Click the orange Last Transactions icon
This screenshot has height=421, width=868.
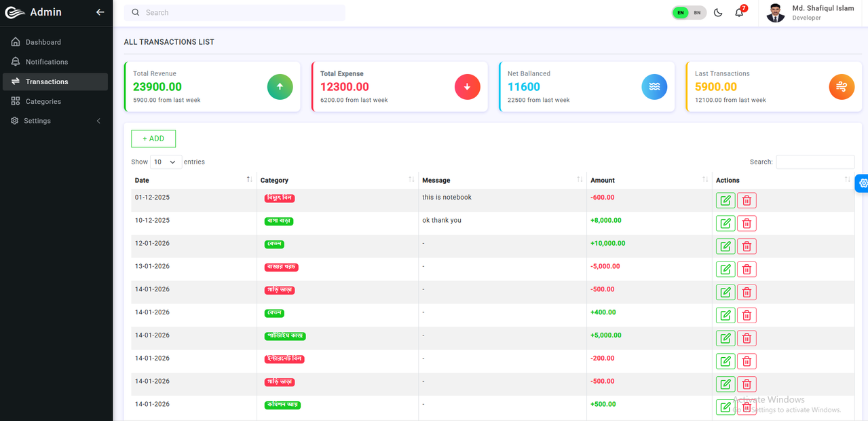842,87
